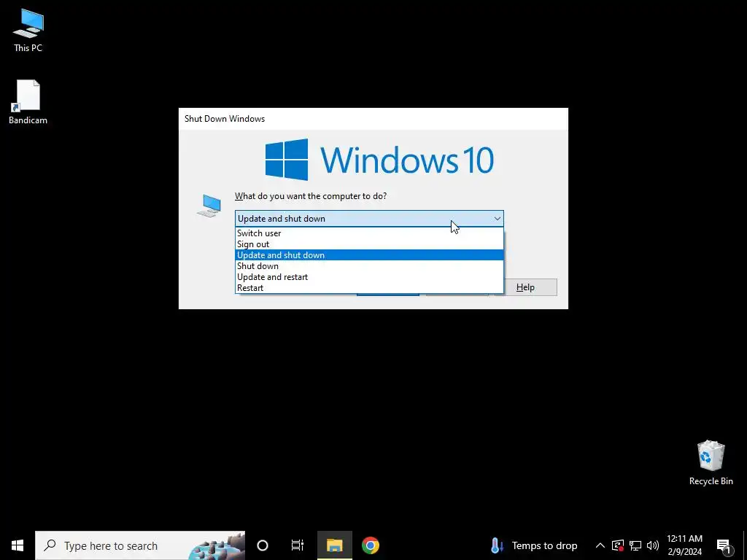This screenshot has height=560, width=747.
Task: Click the Type here to search box
Action: 140,545
